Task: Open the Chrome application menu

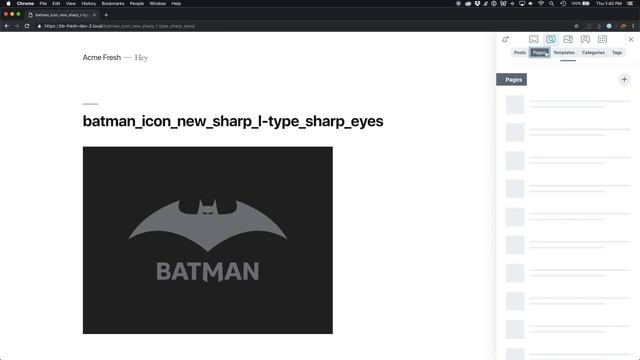Action: [25, 3]
